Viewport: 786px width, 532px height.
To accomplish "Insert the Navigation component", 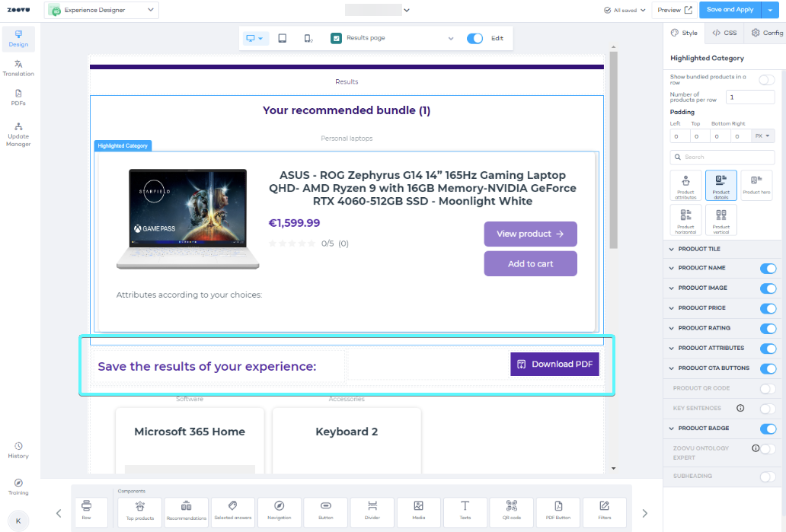I will 279,510.
